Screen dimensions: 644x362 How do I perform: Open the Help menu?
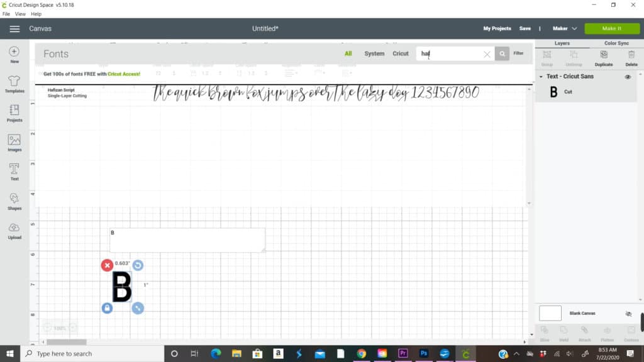coord(36,14)
